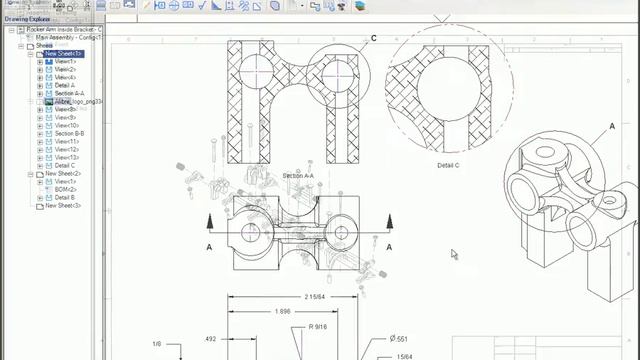Expand the Detail B tree node
The image size is (640, 360).
pos(40,198)
